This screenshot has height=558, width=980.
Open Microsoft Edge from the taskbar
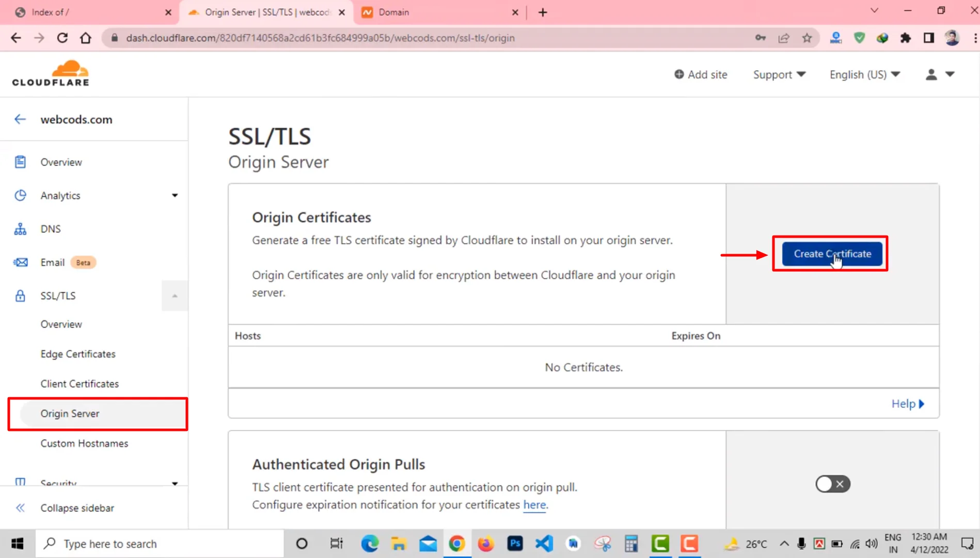tap(370, 544)
